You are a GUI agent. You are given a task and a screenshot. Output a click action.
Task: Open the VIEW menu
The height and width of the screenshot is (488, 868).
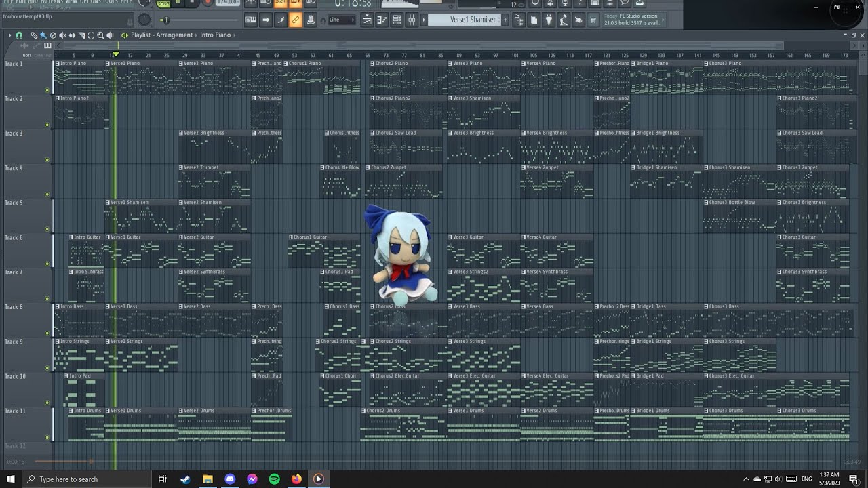[71, 2]
